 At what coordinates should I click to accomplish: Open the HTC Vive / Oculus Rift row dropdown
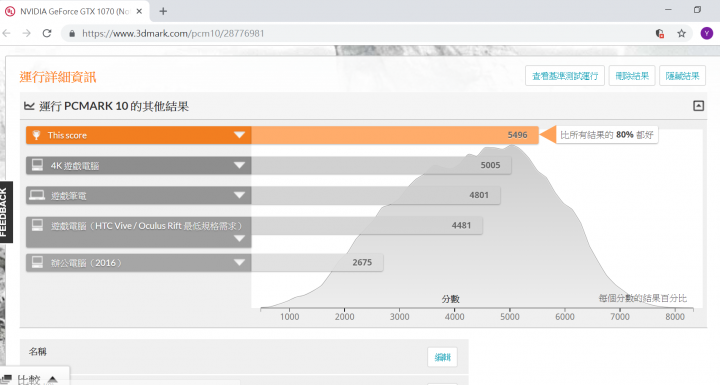239,238
